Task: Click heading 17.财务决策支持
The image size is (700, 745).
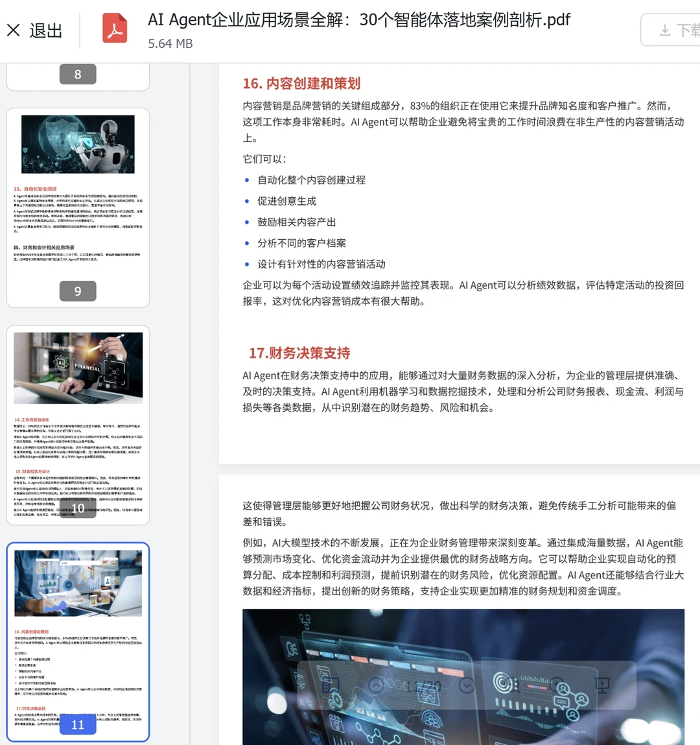Action: (299, 353)
